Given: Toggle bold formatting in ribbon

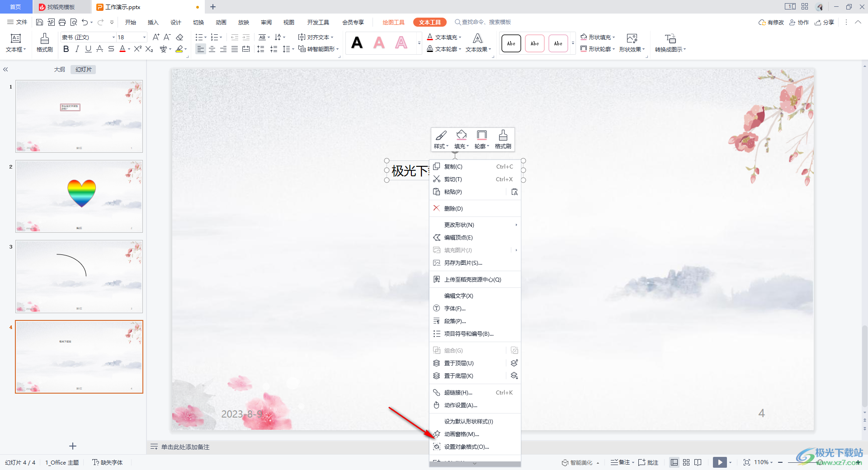Looking at the screenshot, I should pyautogui.click(x=66, y=49).
